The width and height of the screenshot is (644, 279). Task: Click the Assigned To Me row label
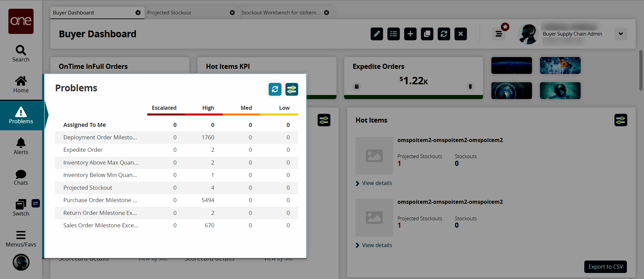coord(85,125)
